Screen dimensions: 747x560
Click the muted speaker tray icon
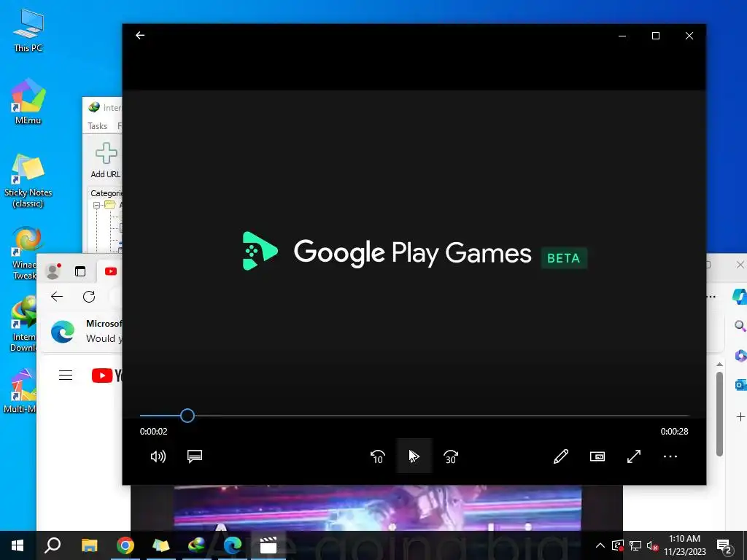click(x=652, y=545)
